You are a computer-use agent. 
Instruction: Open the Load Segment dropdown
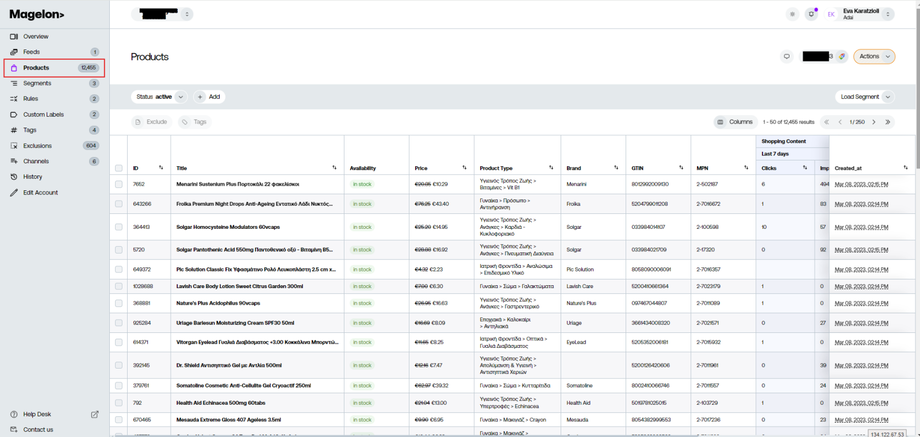[864, 97]
